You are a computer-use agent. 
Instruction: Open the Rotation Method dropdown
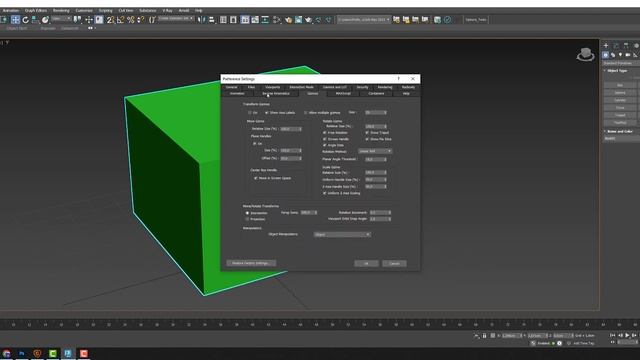(x=375, y=151)
